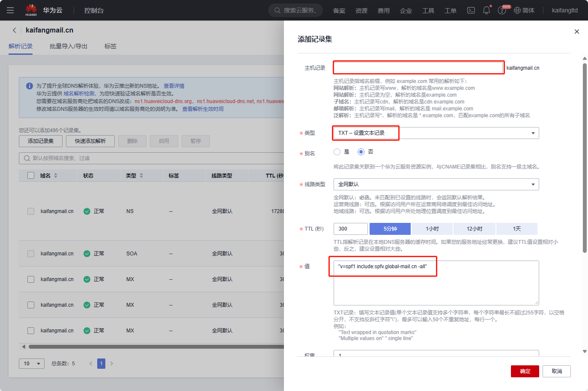
Task: Open the line type dropdown 全网默认
Action: click(x=436, y=184)
